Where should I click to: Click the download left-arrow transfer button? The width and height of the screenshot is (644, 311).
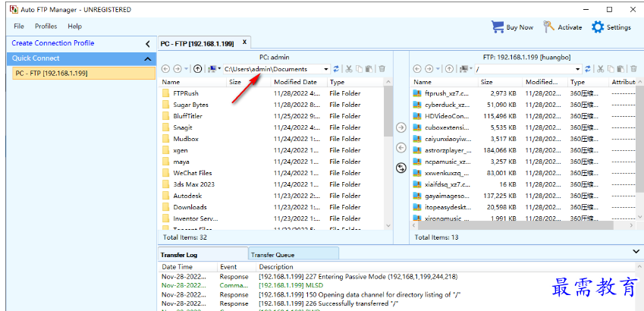(401, 147)
